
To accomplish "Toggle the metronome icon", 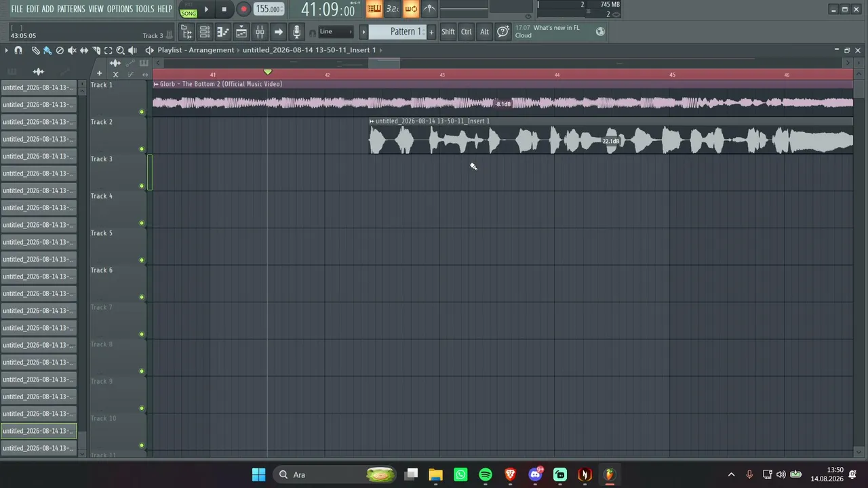I will (x=429, y=9).
